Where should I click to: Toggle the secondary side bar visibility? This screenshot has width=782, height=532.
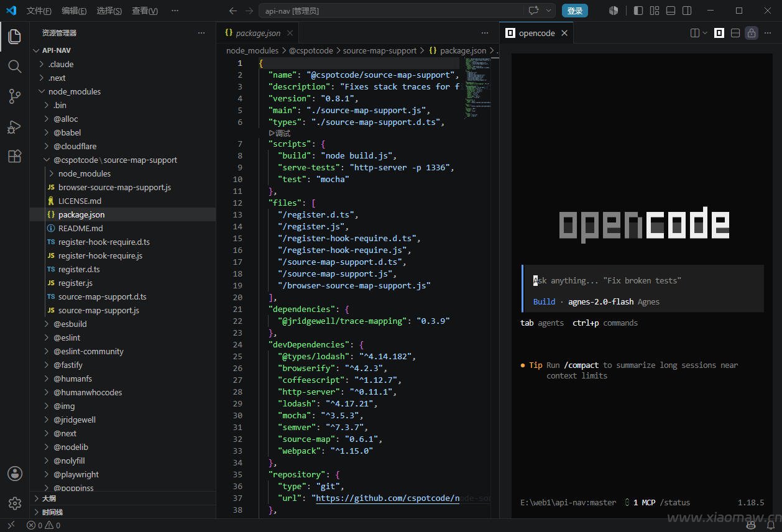(687, 11)
